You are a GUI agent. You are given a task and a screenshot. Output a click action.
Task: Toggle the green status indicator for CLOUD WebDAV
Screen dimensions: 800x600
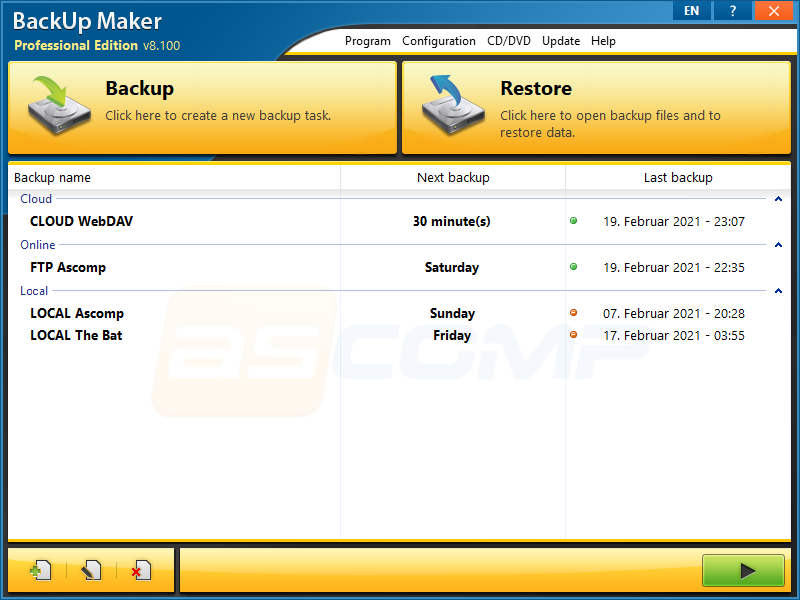click(x=573, y=221)
